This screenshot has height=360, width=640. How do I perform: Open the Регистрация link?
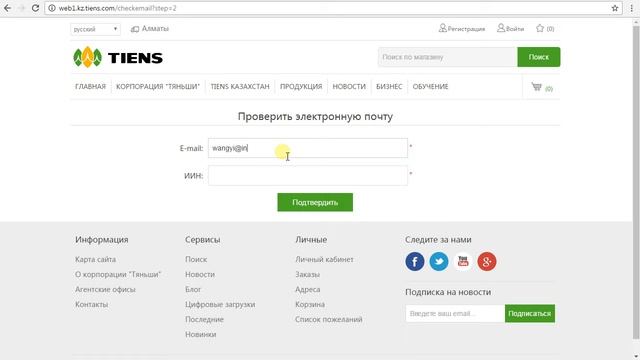pos(462,29)
